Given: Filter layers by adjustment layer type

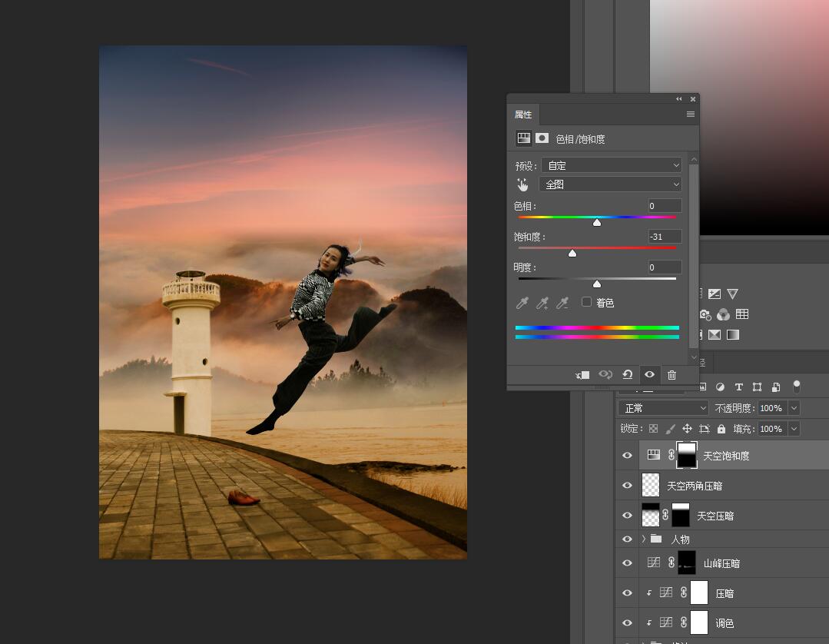Looking at the screenshot, I should point(720,387).
